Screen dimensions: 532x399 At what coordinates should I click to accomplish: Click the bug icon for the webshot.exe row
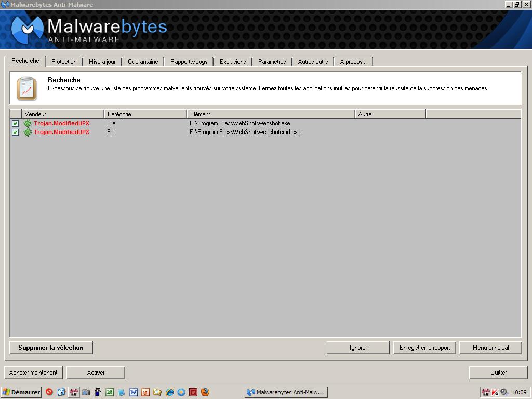[x=28, y=123]
